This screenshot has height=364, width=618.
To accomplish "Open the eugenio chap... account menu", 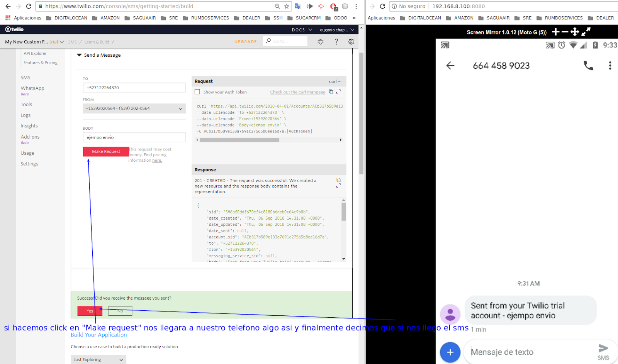I will click(x=337, y=30).
